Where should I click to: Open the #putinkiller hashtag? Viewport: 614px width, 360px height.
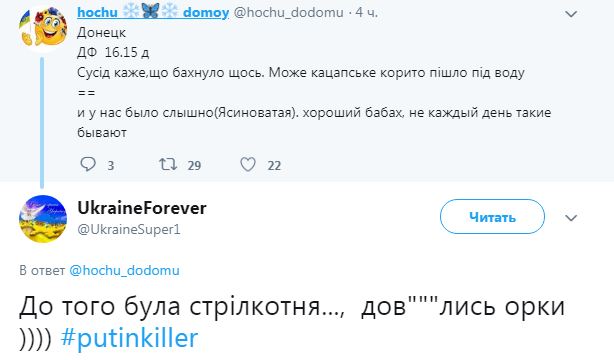click(x=130, y=338)
